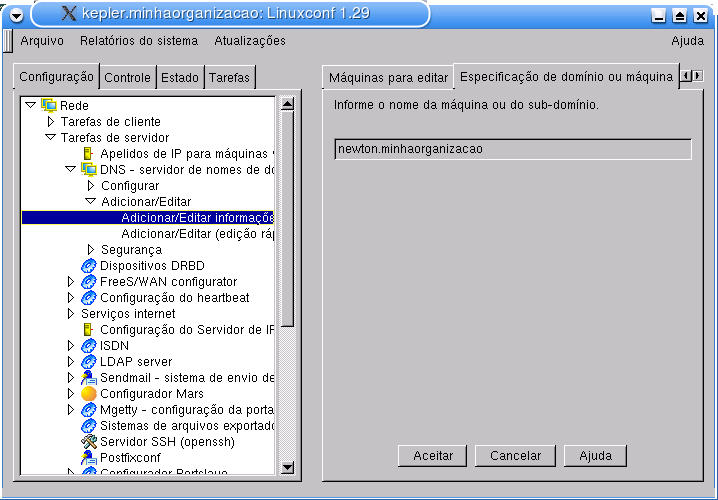Expand the Segurança node

[x=91, y=250]
